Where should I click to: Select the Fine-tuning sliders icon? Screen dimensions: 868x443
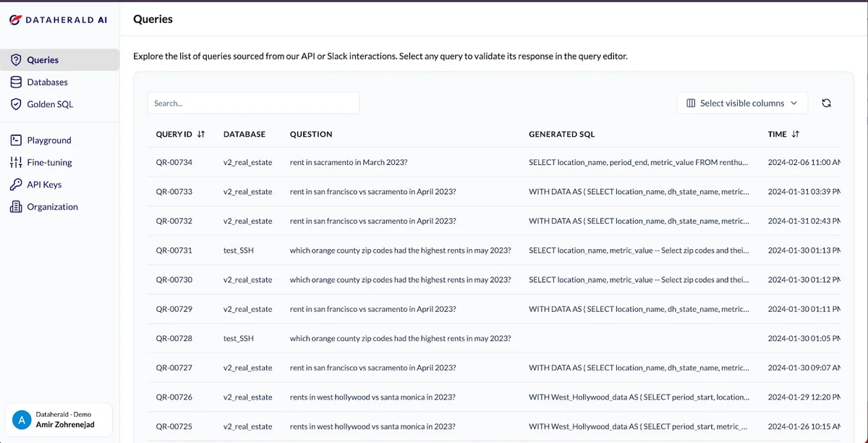(x=16, y=162)
